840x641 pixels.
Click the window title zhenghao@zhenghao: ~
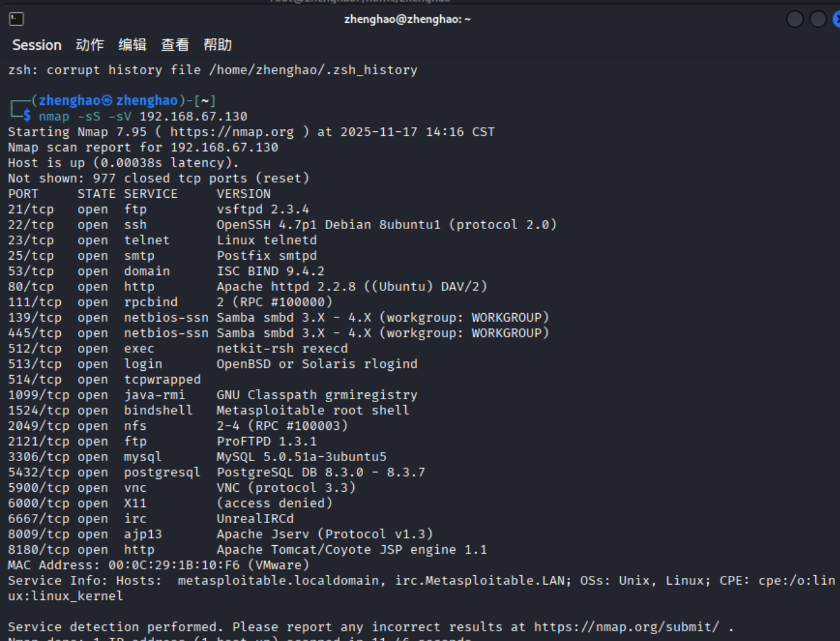click(408, 19)
